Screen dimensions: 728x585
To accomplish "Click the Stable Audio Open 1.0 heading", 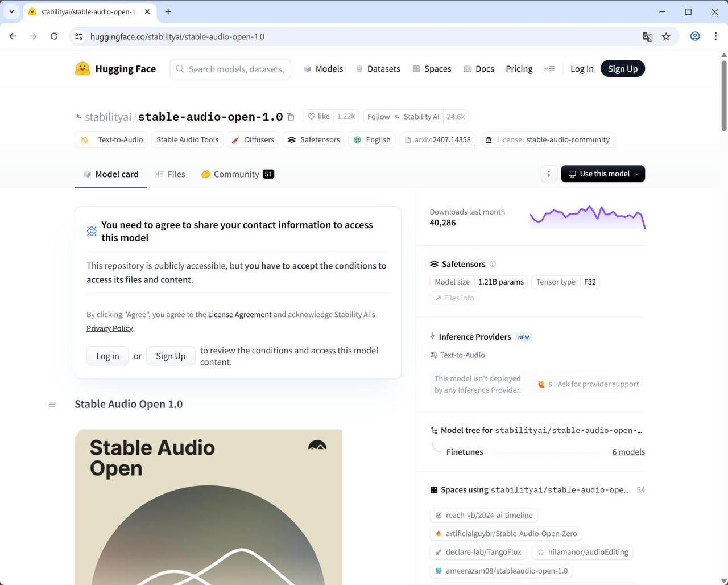I will [129, 404].
